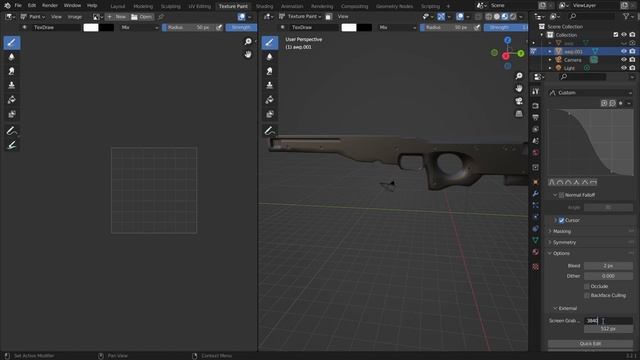Image resolution: width=640 pixels, height=360 pixels.
Task: Expand the Symmetry panel
Action: 564,242
